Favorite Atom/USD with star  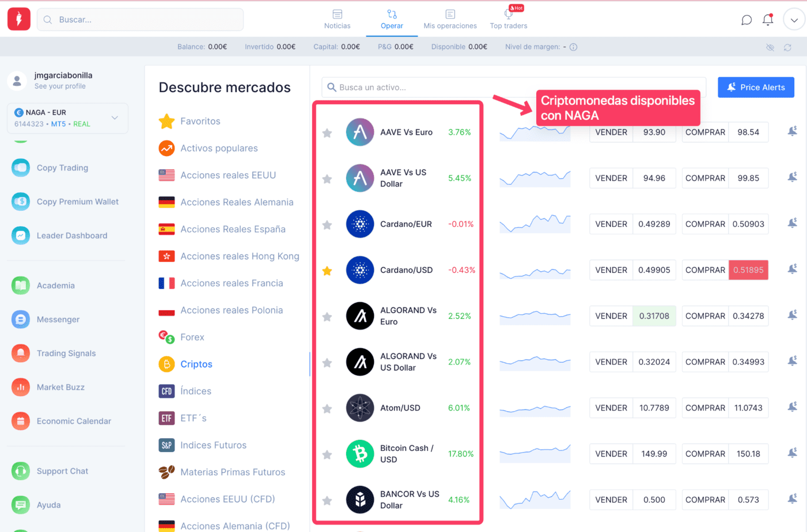coord(327,409)
